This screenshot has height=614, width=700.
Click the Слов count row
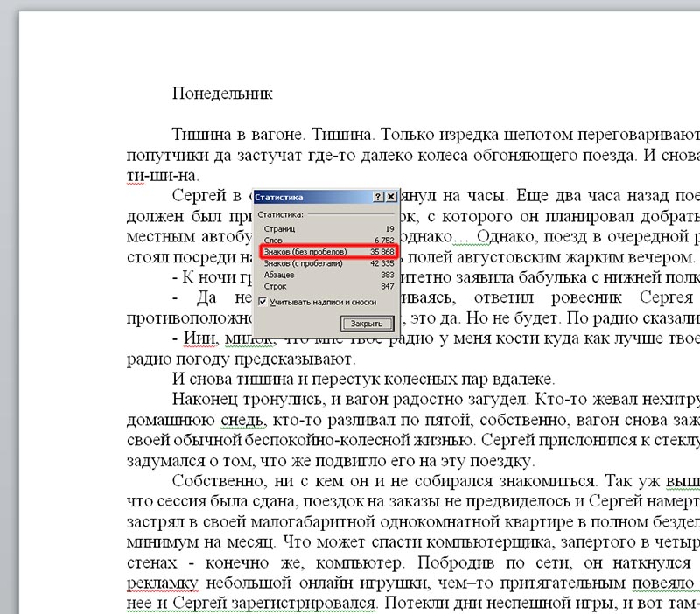[329, 240]
